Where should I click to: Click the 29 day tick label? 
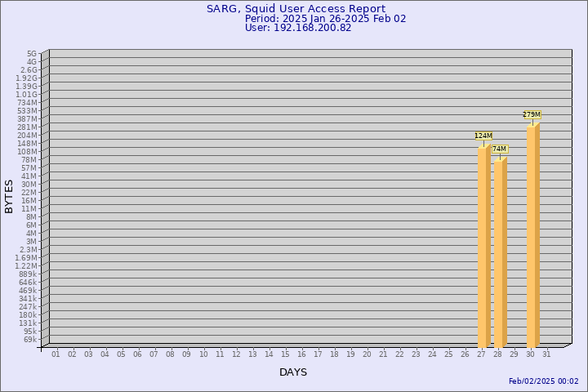click(514, 354)
